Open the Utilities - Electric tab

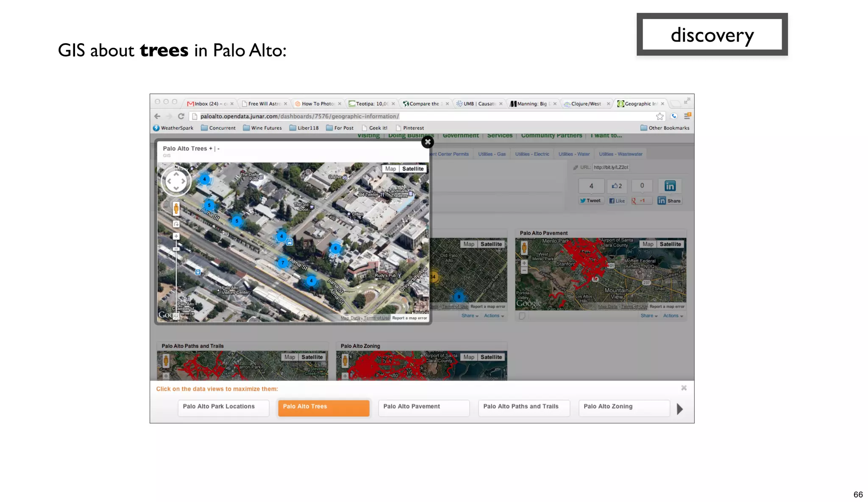click(532, 154)
